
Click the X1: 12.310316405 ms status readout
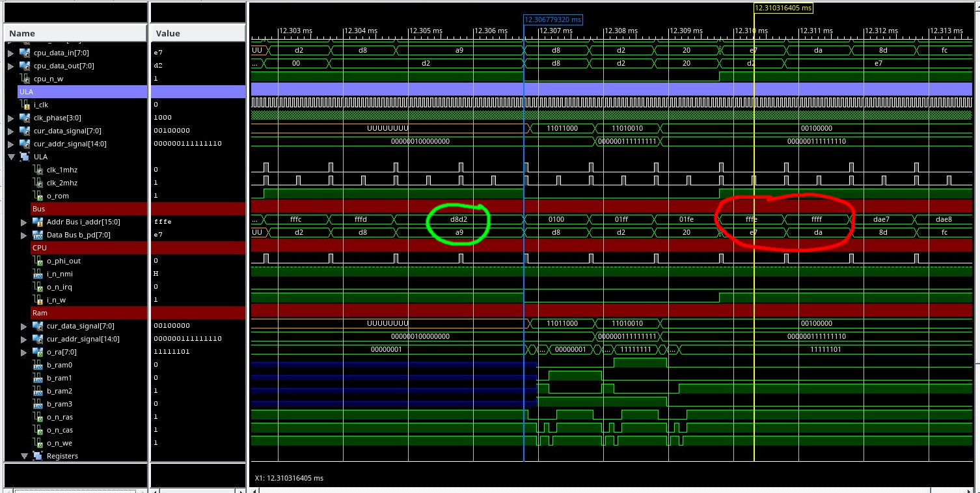pos(289,478)
